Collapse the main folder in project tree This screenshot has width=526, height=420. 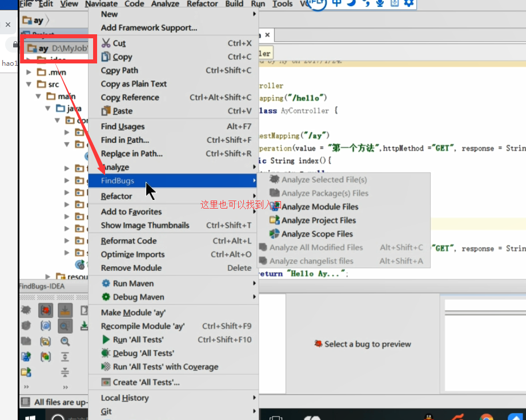pyautogui.click(x=38, y=97)
